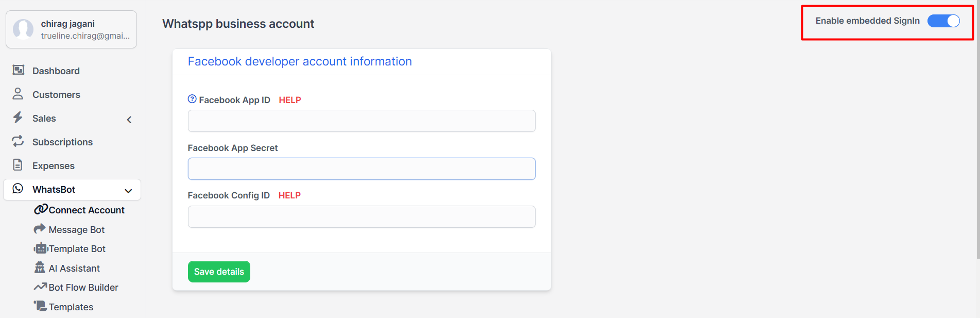Click the Dashboard icon in sidebar
Image resolution: width=980 pixels, height=318 pixels.
pos(19,70)
